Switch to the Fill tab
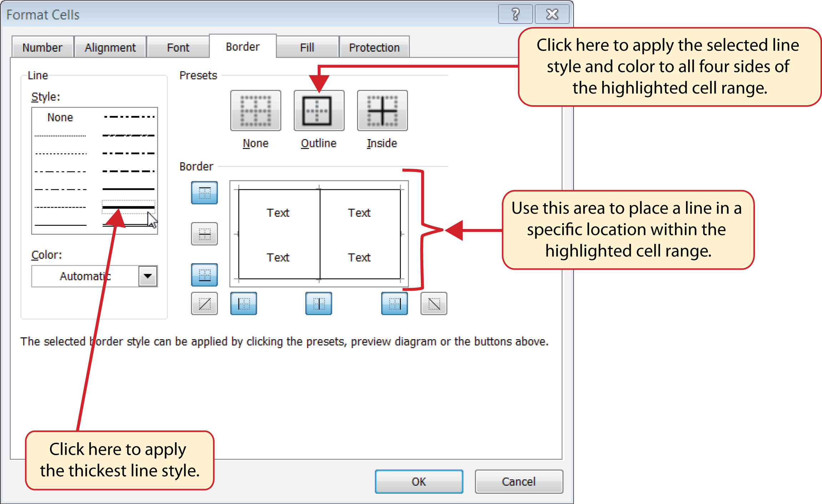Screen dimensions: 822x504 (307, 47)
